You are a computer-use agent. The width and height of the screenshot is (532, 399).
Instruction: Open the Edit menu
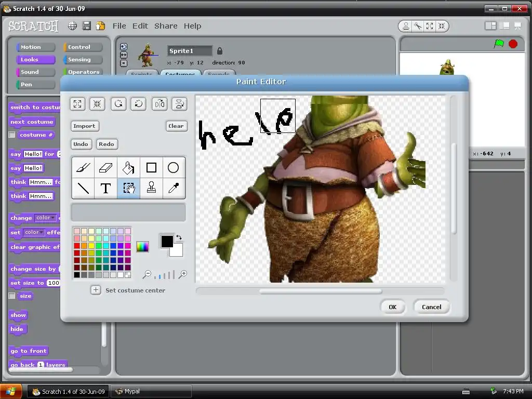click(x=140, y=26)
